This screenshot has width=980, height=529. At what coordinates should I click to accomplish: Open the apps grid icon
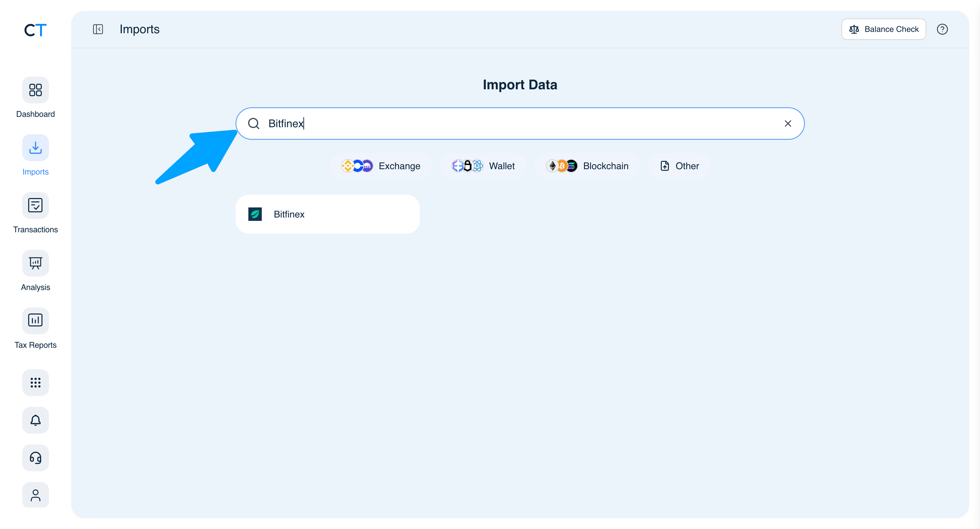tap(35, 382)
